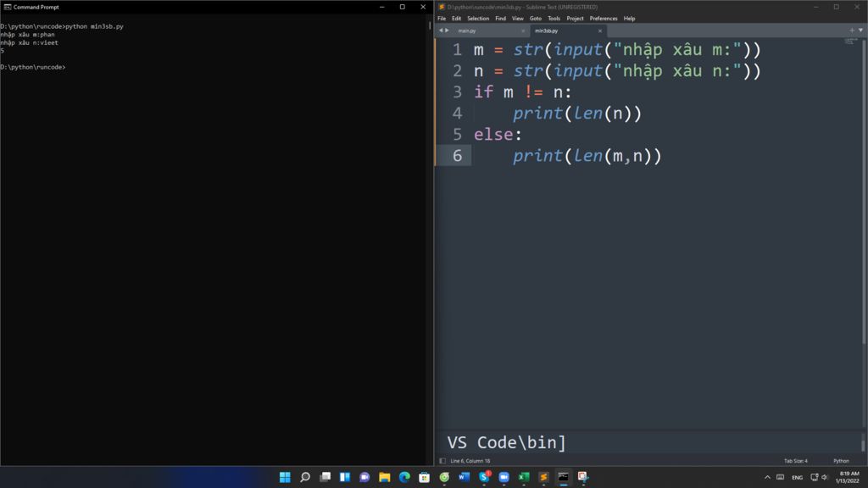The width and height of the screenshot is (868, 488).
Task: Switch to Command Prompt taskbar icon
Action: click(564, 477)
